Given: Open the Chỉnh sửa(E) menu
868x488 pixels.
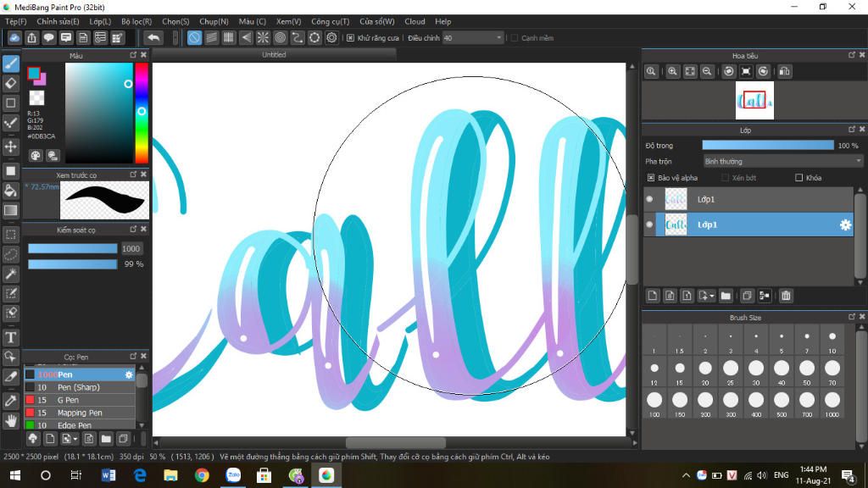Looking at the screenshot, I should click(58, 21).
